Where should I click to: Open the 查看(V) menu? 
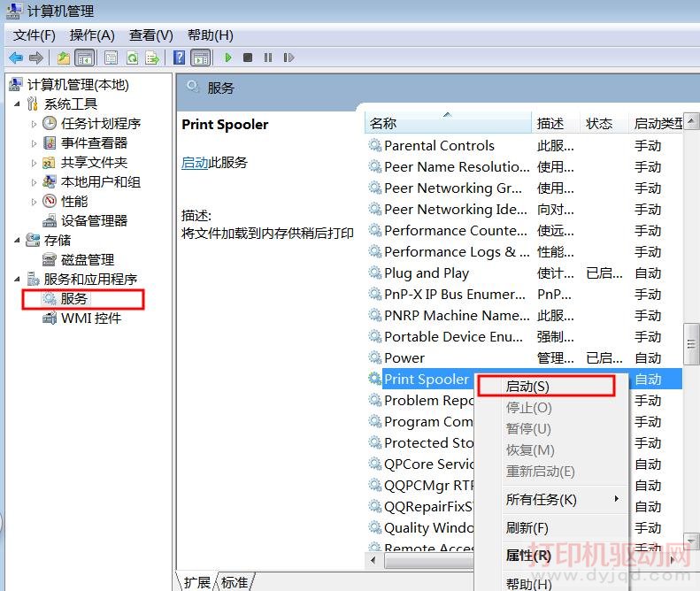tap(151, 35)
